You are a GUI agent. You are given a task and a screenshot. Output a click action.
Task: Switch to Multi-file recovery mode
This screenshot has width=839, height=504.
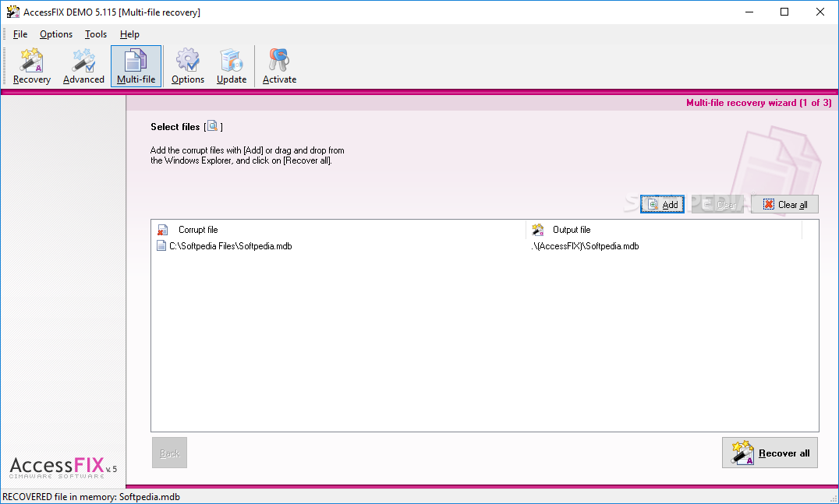(136, 66)
